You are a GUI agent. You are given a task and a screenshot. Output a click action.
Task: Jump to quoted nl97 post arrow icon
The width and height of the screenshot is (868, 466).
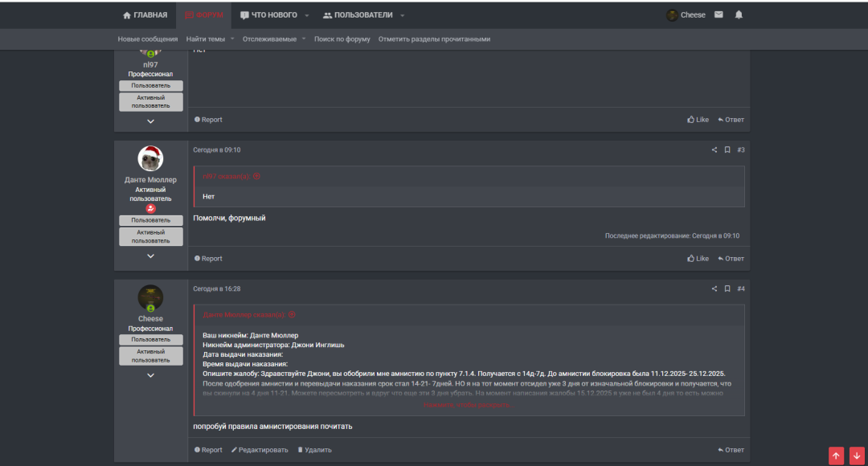(x=257, y=176)
